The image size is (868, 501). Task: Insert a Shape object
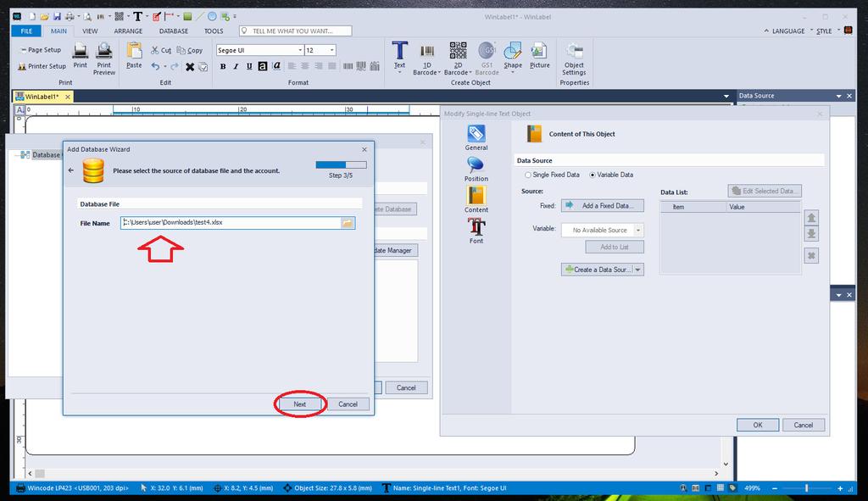[x=513, y=55]
